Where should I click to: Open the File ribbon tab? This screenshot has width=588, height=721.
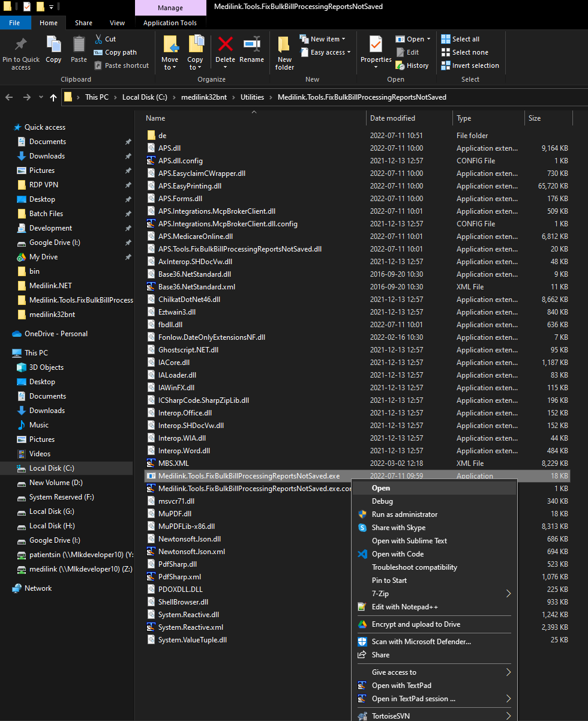pyautogui.click(x=14, y=23)
